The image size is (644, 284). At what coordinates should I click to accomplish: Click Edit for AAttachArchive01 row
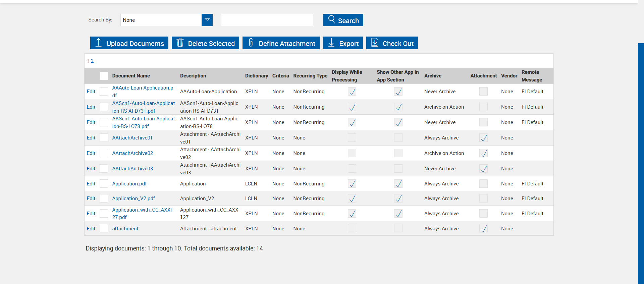91,138
